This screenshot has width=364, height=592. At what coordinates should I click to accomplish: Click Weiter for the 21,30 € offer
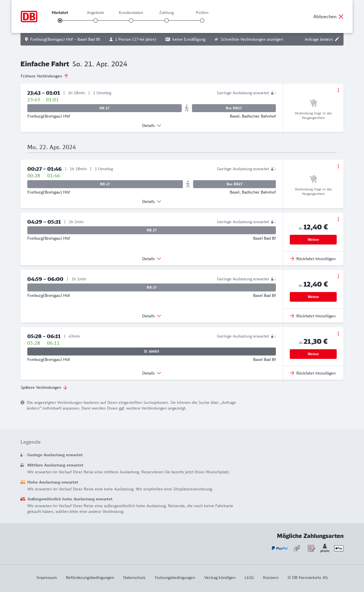(313, 354)
